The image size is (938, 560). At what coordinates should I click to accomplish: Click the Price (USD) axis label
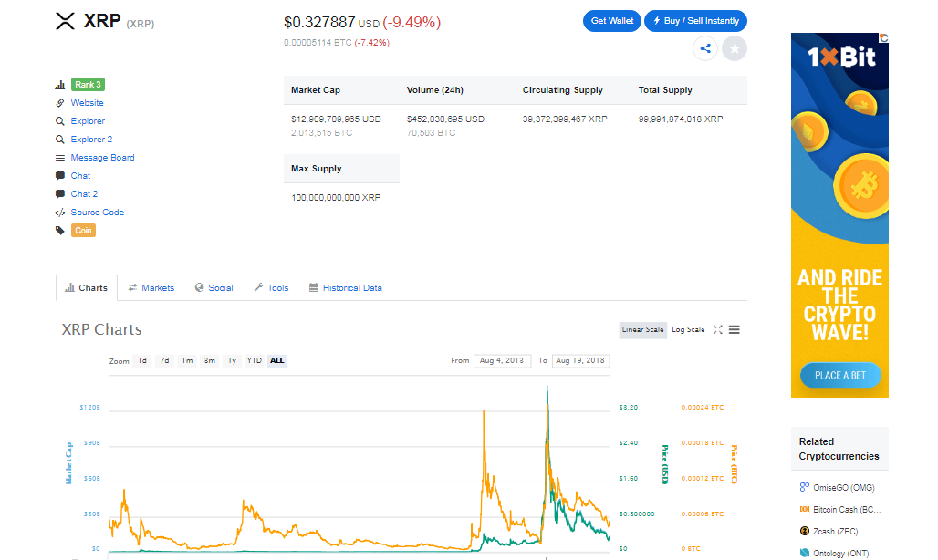tap(664, 464)
